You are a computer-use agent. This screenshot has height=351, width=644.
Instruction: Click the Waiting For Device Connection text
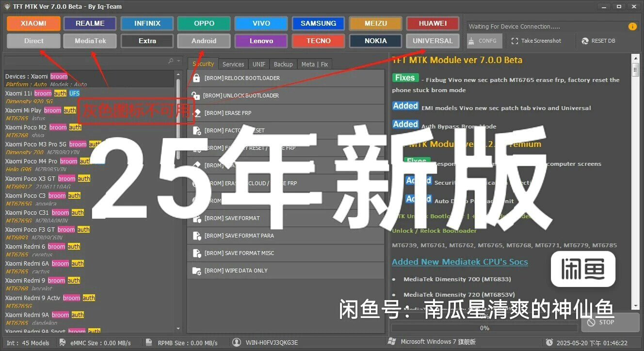(515, 27)
